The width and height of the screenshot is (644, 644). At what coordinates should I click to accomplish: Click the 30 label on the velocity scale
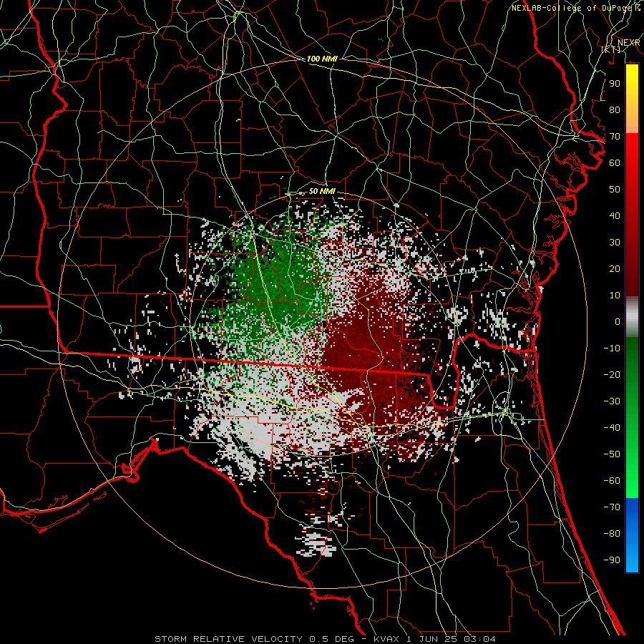point(615,243)
